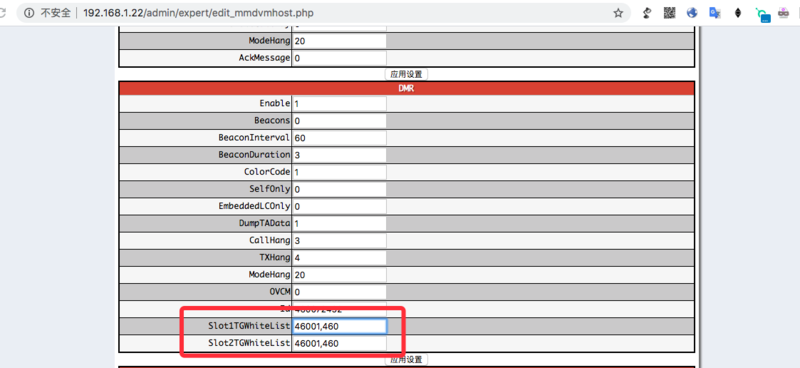Edit the ModeHang field above AckMessage
This screenshot has height=368, width=800.
pos(339,41)
